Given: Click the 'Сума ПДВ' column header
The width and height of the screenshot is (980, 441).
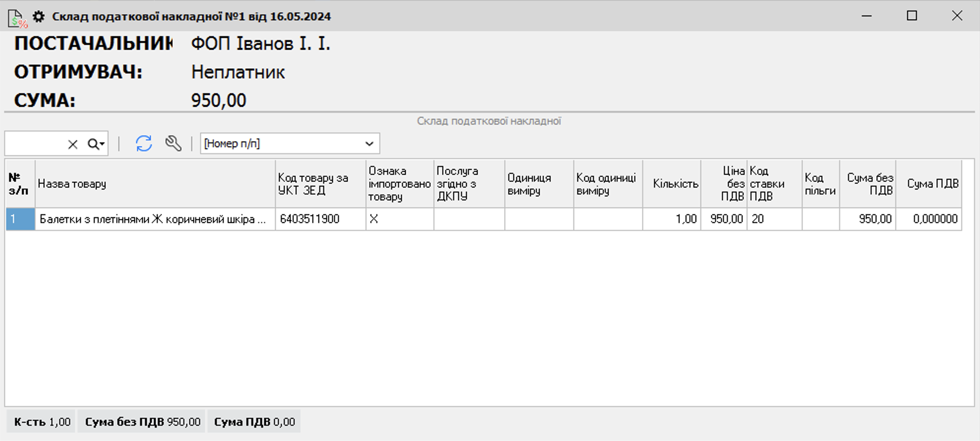Looking at the screenshot, I should [932, 184].
